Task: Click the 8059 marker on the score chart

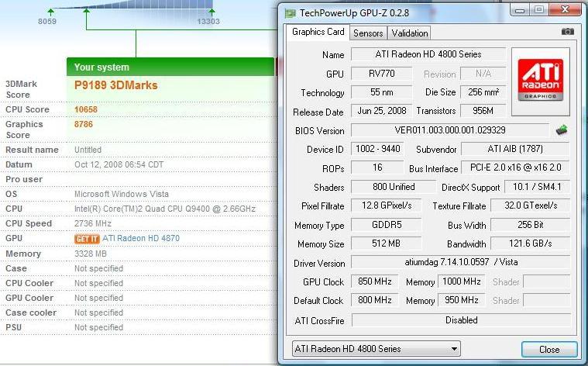Action: pyautogui.click(x=47, y=22)
